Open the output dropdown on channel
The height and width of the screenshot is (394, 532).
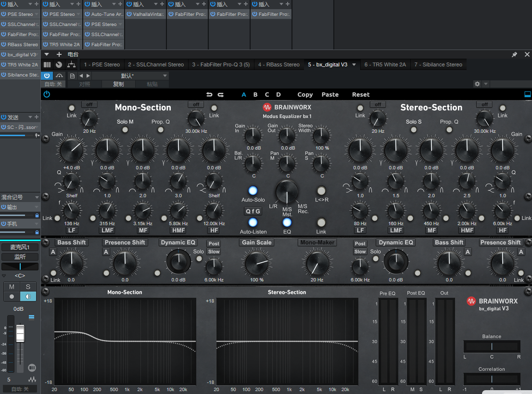pos(37,207)
